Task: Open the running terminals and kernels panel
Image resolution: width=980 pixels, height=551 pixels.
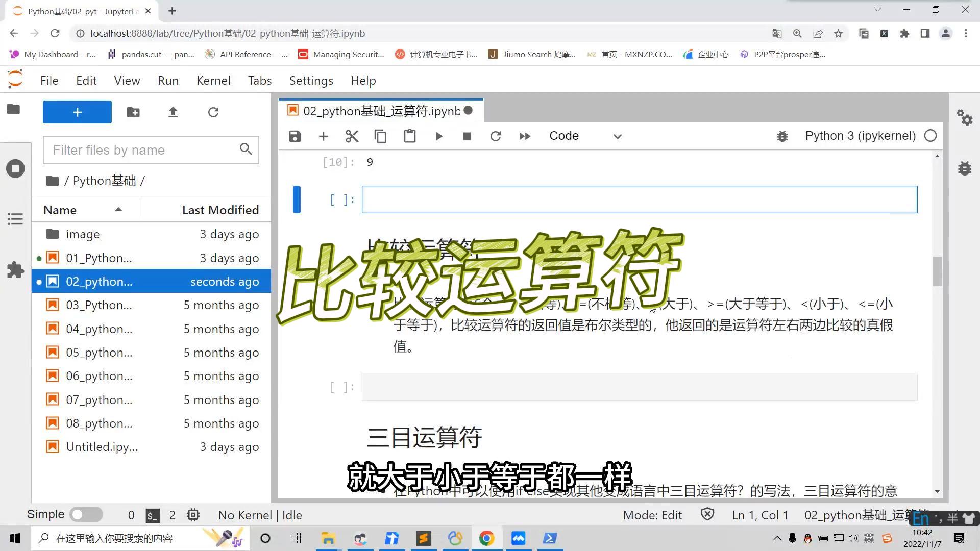Action: click(x=15, y=168)
